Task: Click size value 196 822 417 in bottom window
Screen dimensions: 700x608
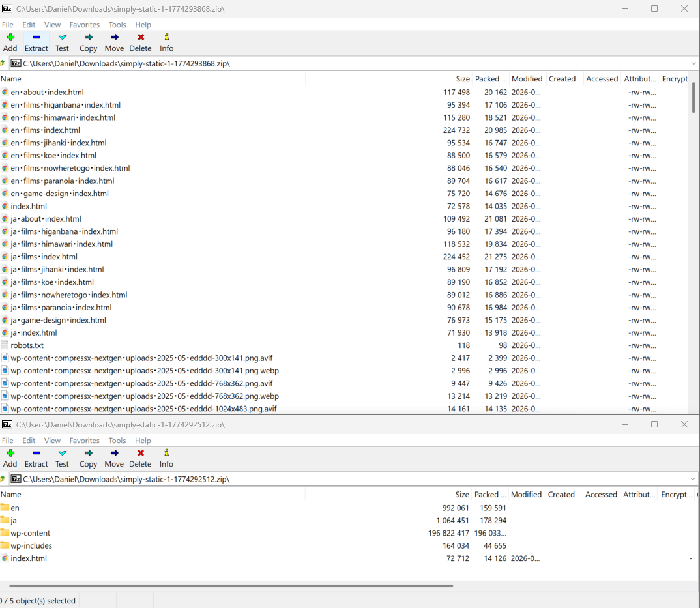Action: tap(448, 533)
